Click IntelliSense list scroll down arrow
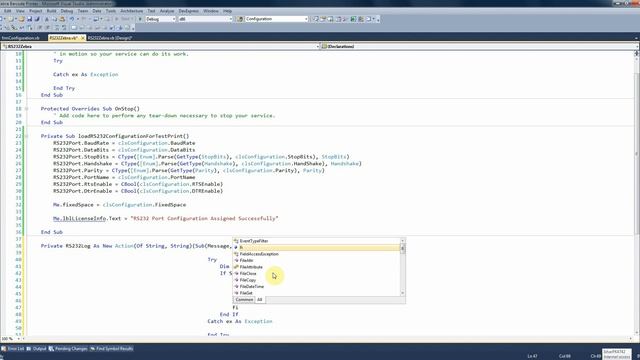Viewport: 640px width, 360px height. [x=402, y=293]
